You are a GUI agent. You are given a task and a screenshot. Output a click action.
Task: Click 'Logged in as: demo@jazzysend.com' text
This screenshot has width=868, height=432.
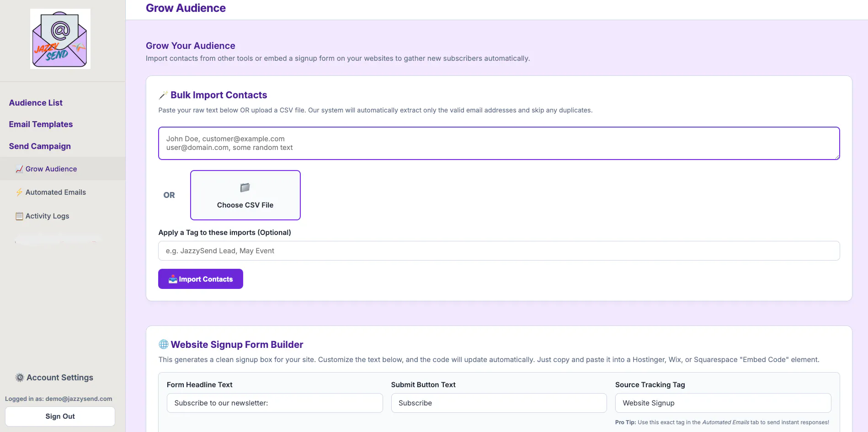click(59, 399)
